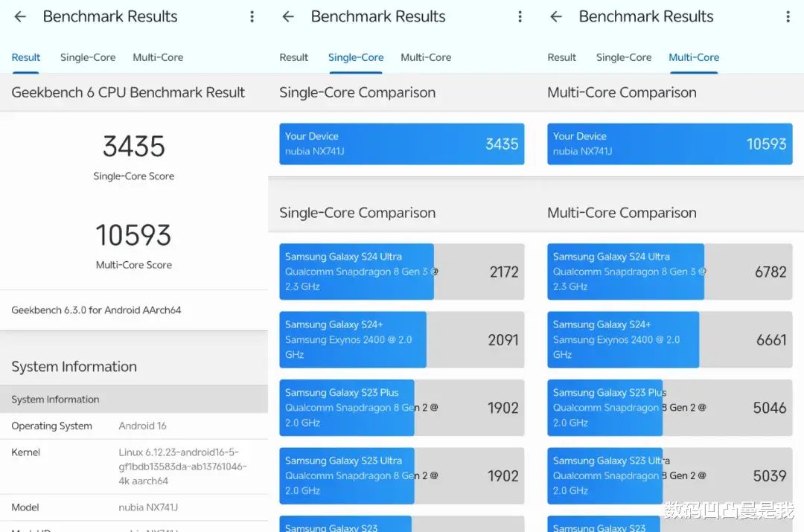Open Single-Core tab on the right screen
The image size is (804, 532).
pyautogui.click(x=624, y=57)
